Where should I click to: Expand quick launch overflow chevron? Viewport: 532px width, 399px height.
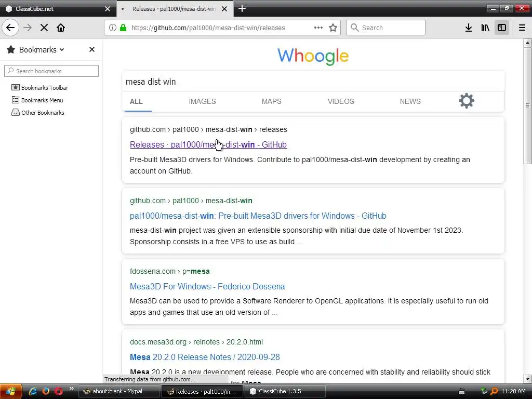71,389
